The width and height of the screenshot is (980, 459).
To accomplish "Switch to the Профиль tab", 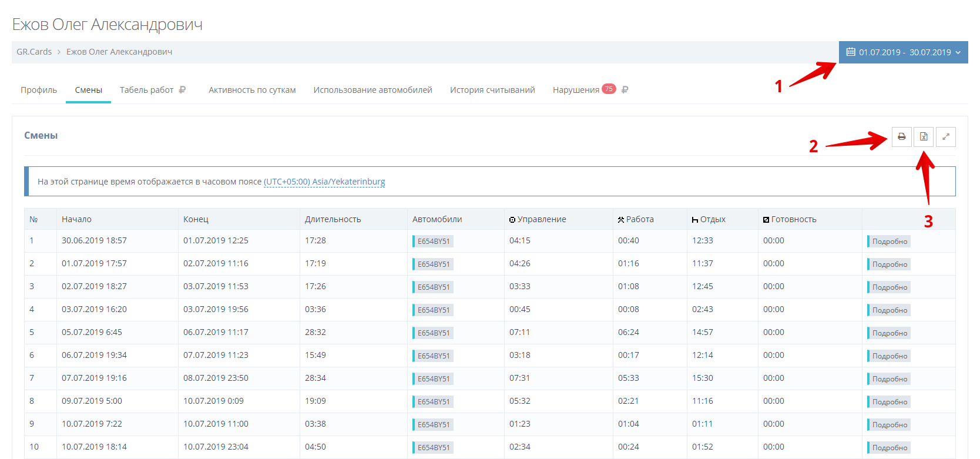I will point(39,90).
